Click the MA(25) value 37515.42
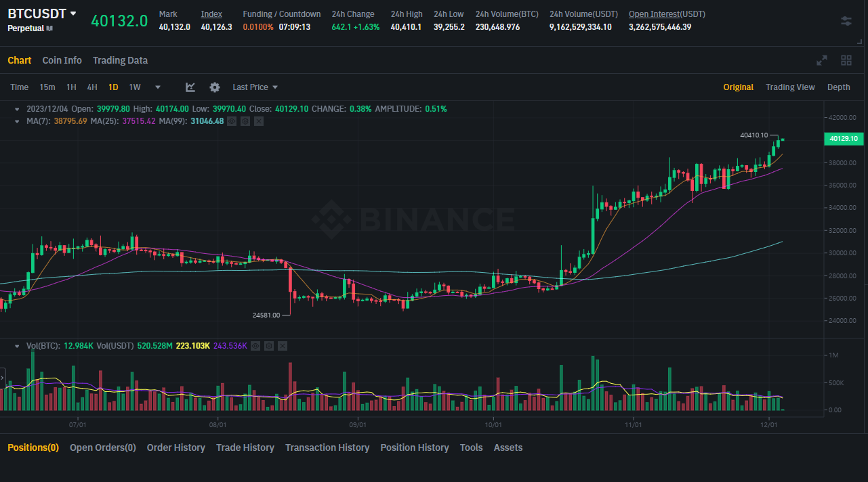This screenshot has height=482, width=868. (139, 121)
